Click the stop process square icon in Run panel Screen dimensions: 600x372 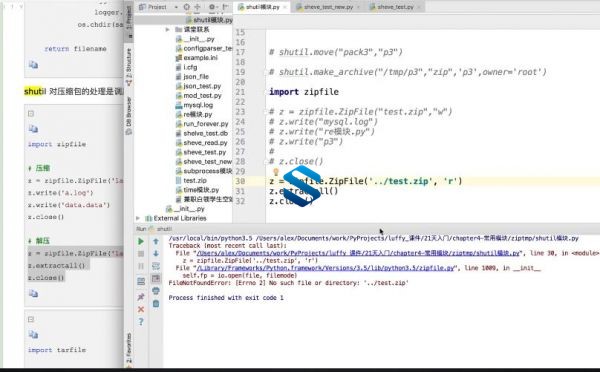tap(141, 254)
